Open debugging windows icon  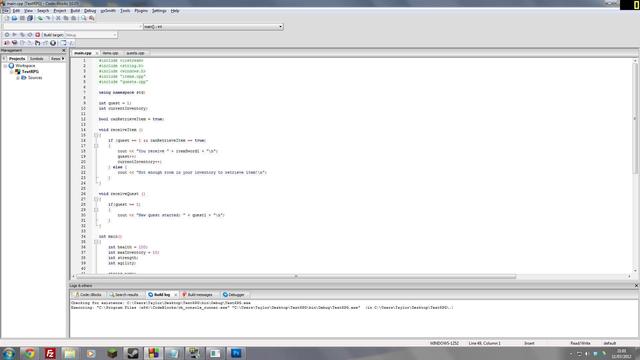(63, 43)
